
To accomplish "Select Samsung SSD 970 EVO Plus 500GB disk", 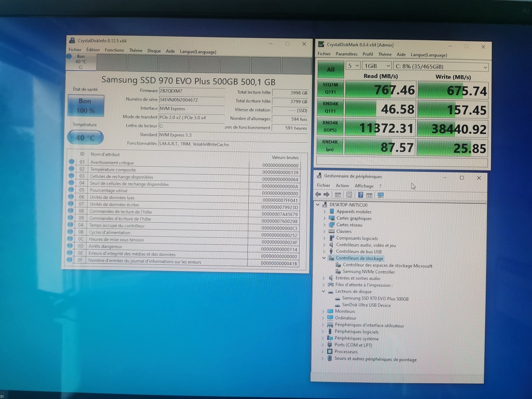I will (x=375, y=299).
